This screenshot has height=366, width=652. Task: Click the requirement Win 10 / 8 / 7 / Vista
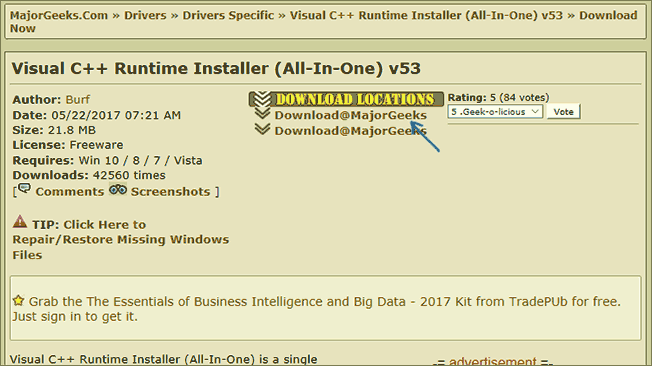point(141,161)
